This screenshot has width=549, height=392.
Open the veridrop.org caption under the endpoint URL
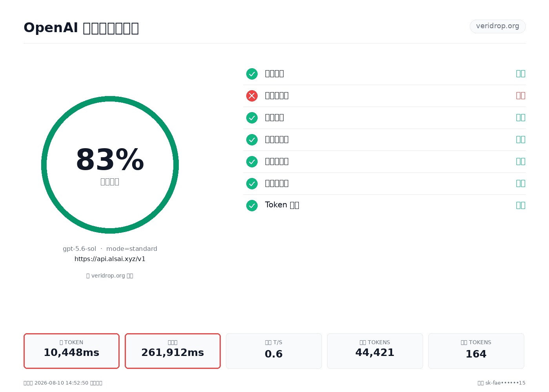click(x=110, y=276)
